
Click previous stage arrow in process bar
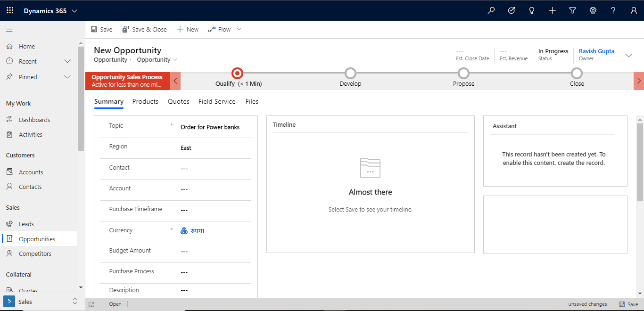(175, 81)
